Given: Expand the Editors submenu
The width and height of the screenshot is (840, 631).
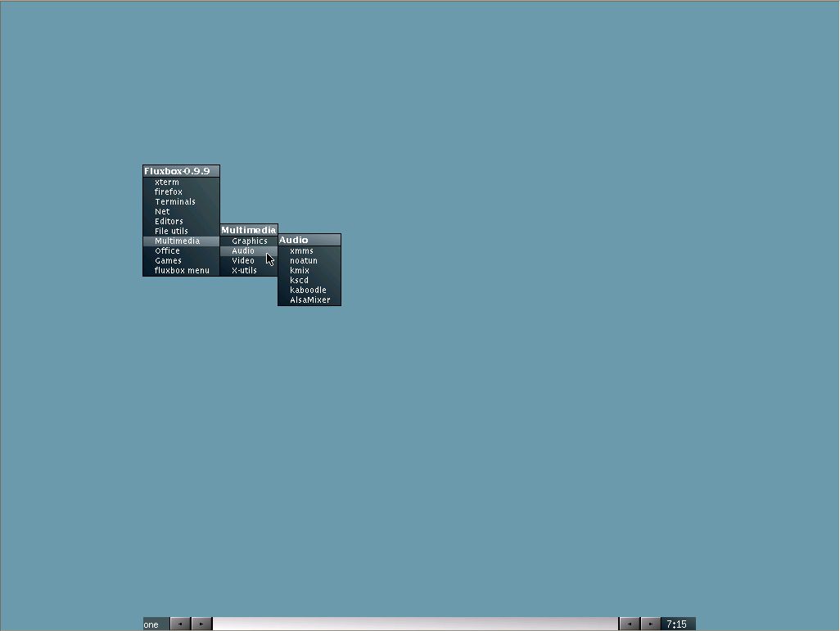Looking at the screenshot, I should pos(181,221).
